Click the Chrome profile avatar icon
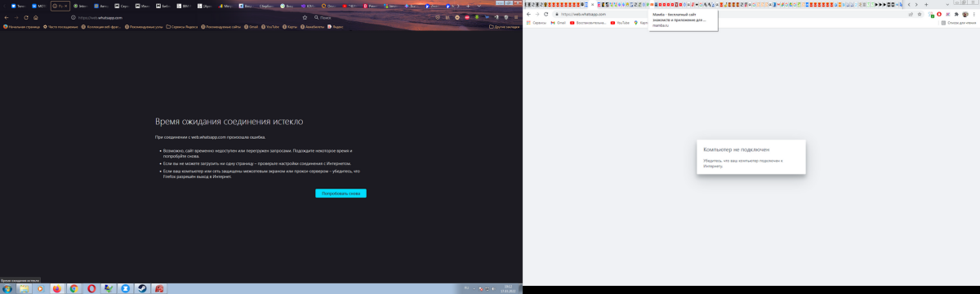 [964, 14]
